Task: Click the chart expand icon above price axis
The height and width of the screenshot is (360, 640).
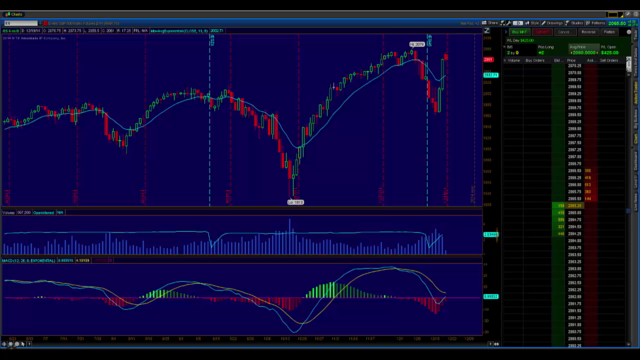Action: coord(487,31)
